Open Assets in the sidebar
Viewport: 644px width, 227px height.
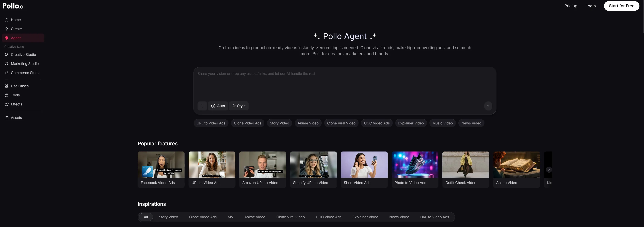coord(23,118)
